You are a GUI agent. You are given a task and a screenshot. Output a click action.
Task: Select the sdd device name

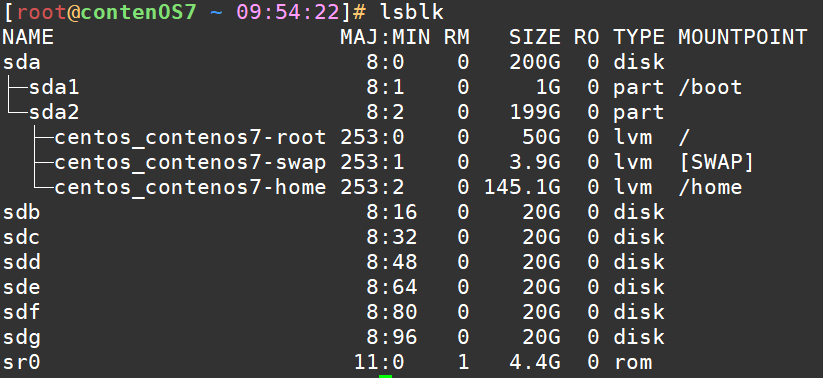point(22,262)
